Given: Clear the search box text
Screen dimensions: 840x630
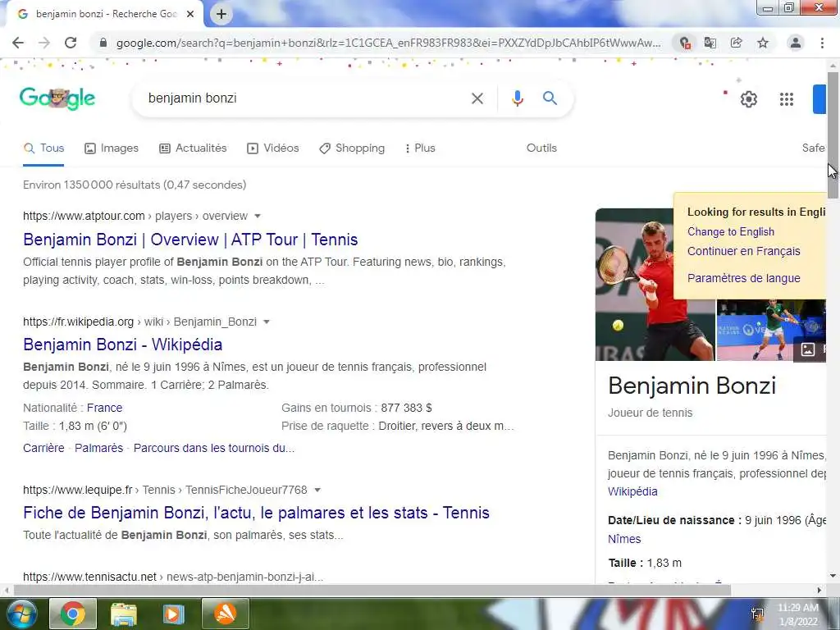Looking at the screenshot, I should (477, 98).
